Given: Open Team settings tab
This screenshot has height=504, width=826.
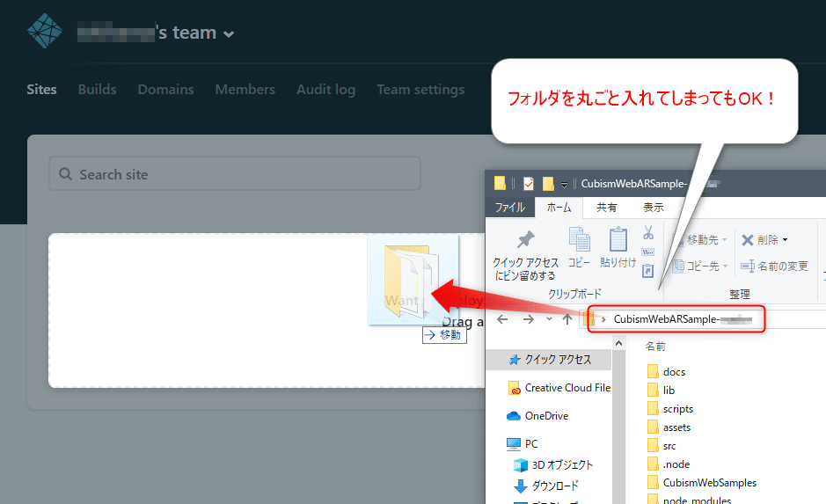Looking at the screenshot, I should [x=420, y=90].
